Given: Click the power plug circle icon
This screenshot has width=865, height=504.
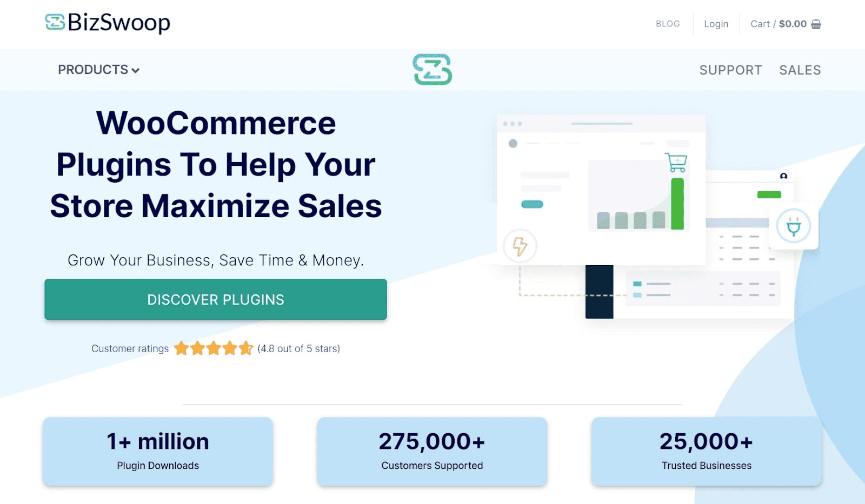Looking at the screenshot, I should [x=794, y=226].
